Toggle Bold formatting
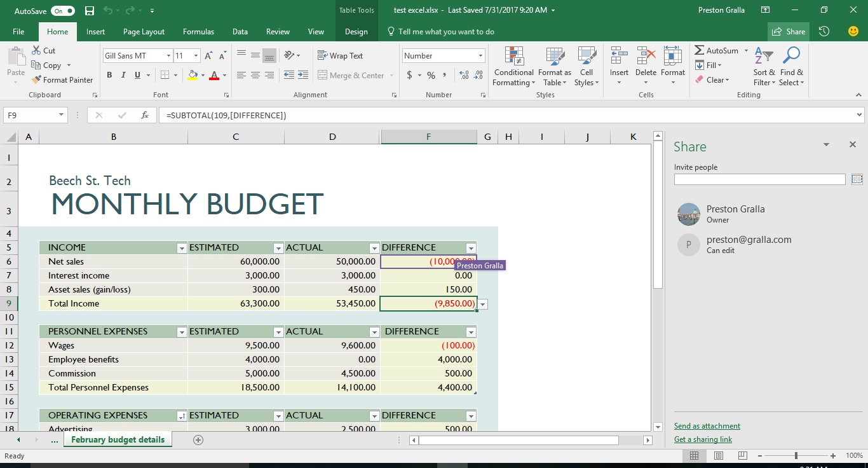The image size is (868, 468). [x=109, y=75]
